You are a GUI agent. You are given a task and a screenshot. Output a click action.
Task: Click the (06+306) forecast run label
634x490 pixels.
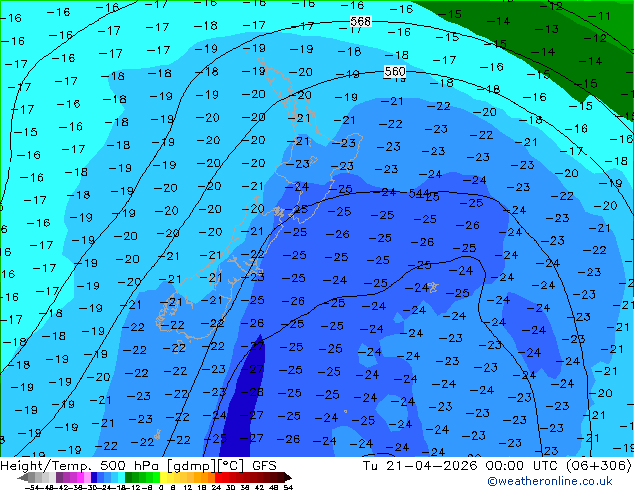(x=598, y=466)
